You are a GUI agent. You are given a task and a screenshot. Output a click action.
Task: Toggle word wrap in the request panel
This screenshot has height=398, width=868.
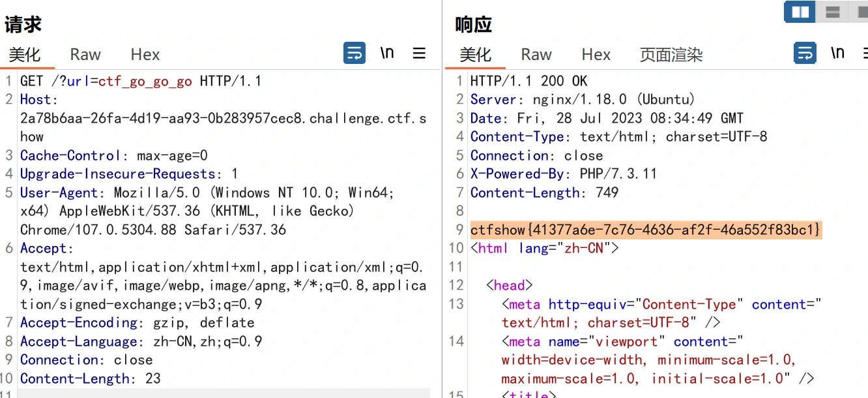tap(354, 53)
